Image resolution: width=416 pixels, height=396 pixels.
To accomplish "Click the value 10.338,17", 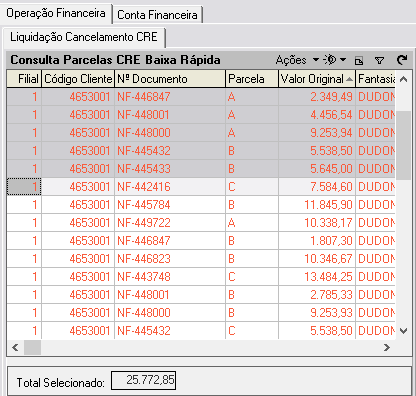I will 328,223.
